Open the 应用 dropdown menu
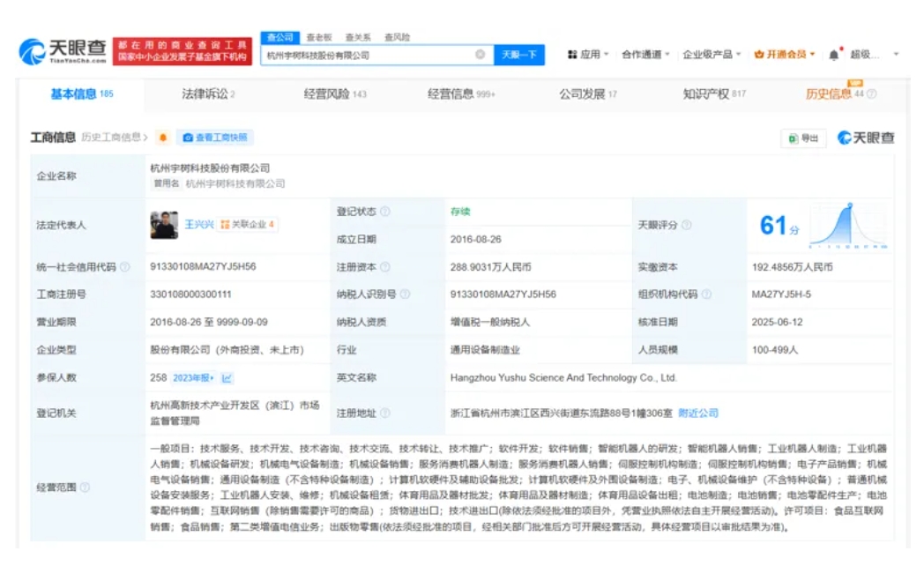The image size is (924, 566). [x=587, y=54]
